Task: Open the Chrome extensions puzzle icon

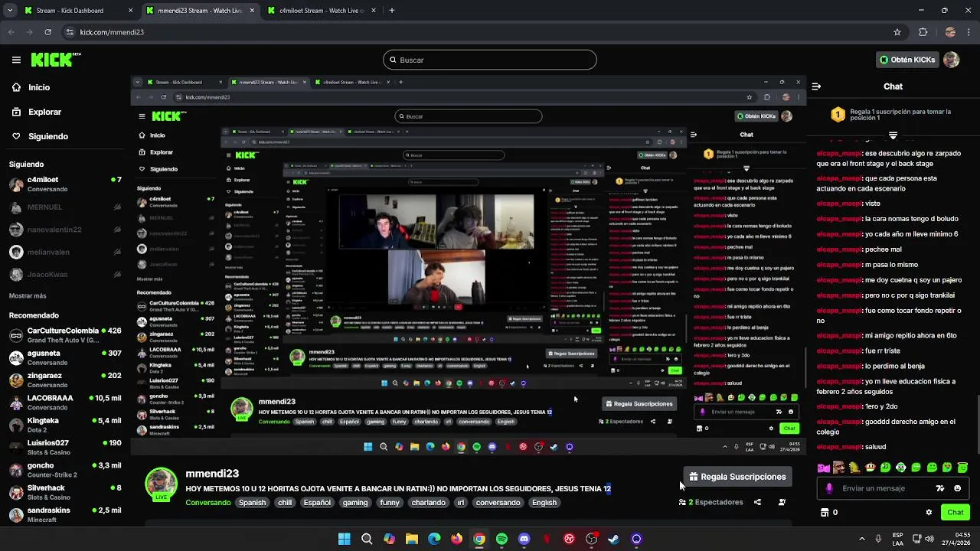Action: pos(923,32)
